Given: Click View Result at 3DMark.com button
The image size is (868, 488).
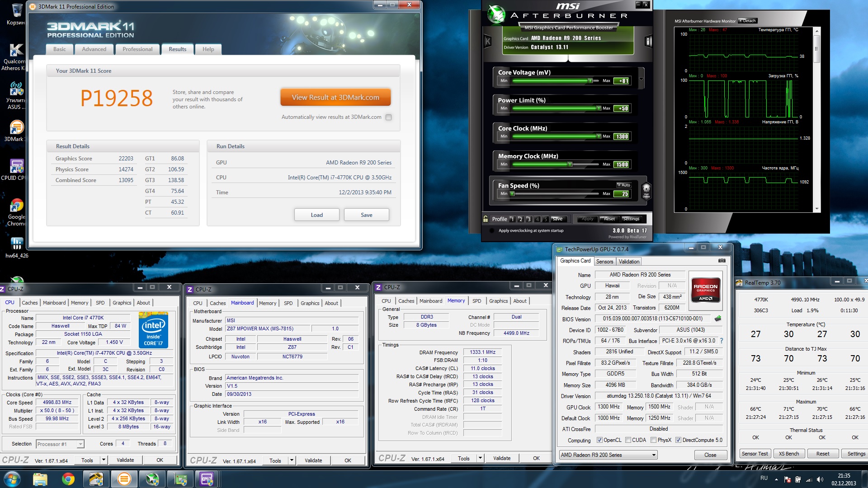Looking at the screenshot, I should [335, 97].
